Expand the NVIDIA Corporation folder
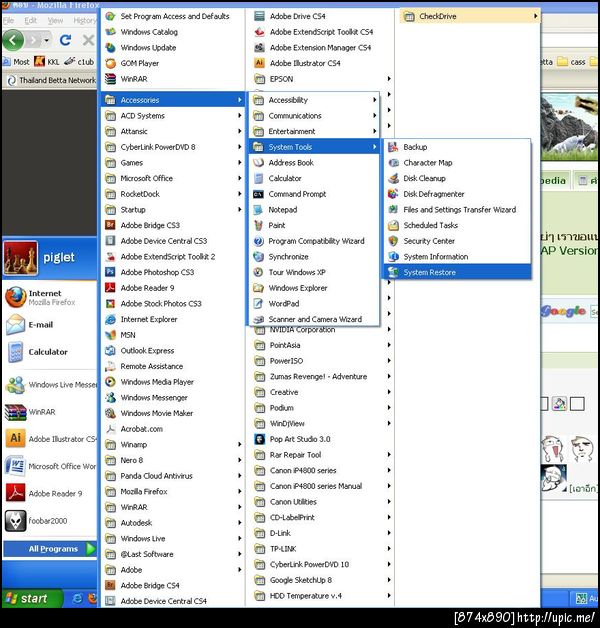 [322, 331]
